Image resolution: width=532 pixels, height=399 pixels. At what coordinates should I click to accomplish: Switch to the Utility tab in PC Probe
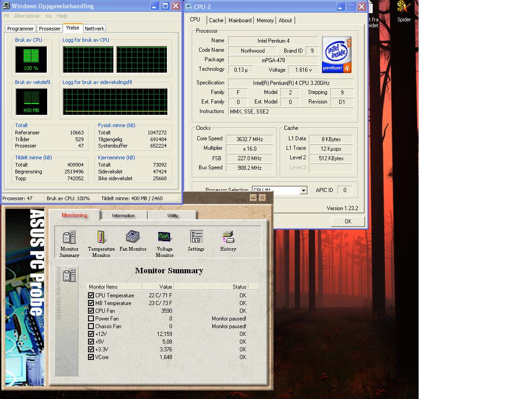(172, 215)
